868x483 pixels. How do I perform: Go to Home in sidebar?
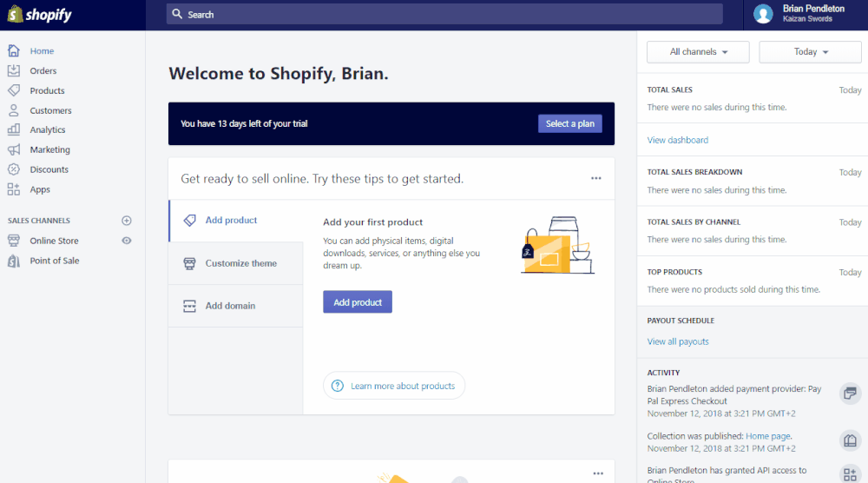(x=42, y=51)
